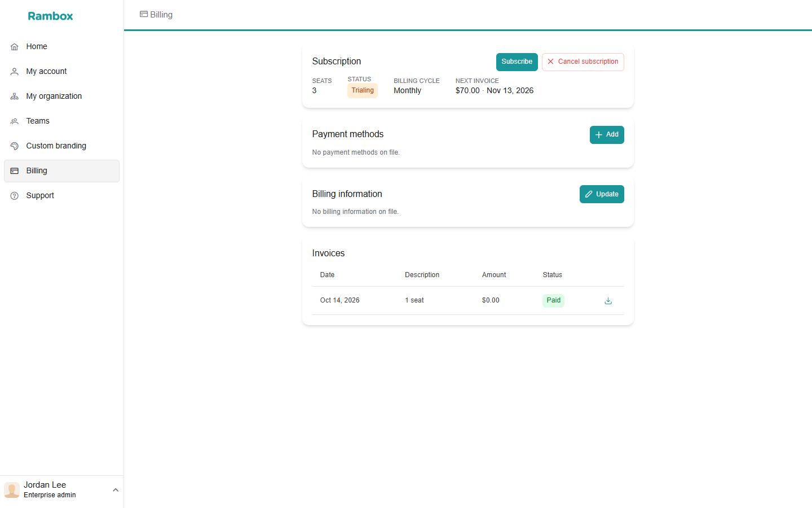This screenshot has width=812, height=508.
Task: Click the Teams people icon
Action: click(15, 121)
